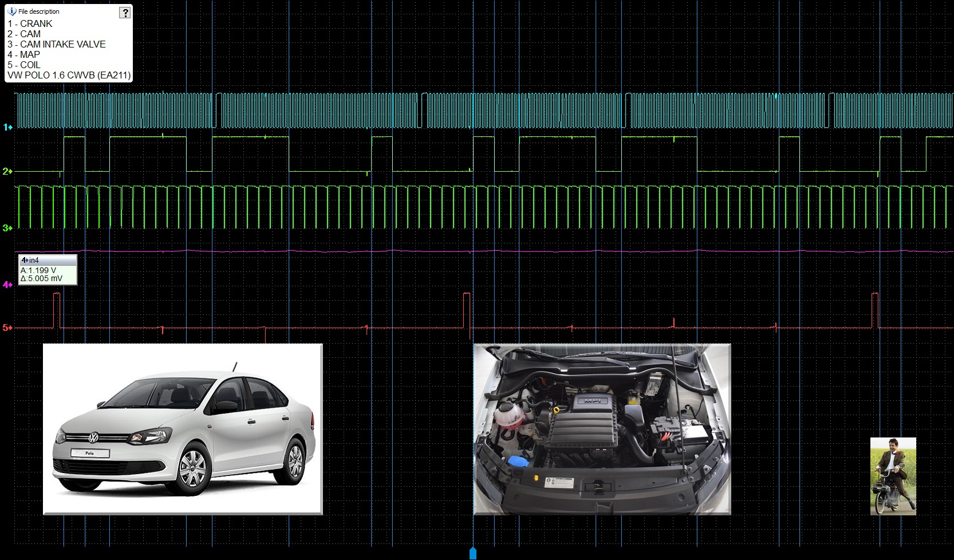Click the in4 measurement box header

click(x=48, y=260)
